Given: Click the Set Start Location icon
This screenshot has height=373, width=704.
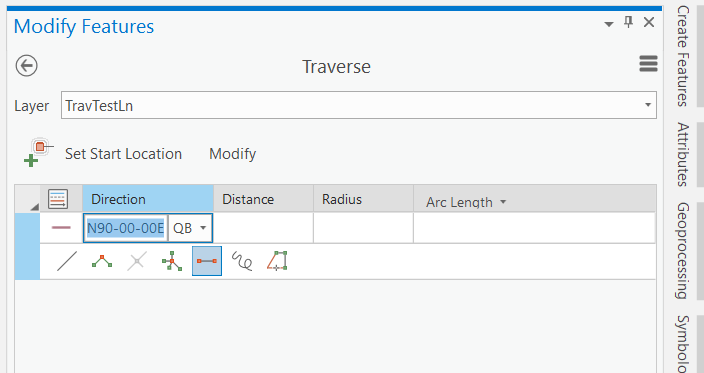Looking at the screenshot, I should click(39, 153).
